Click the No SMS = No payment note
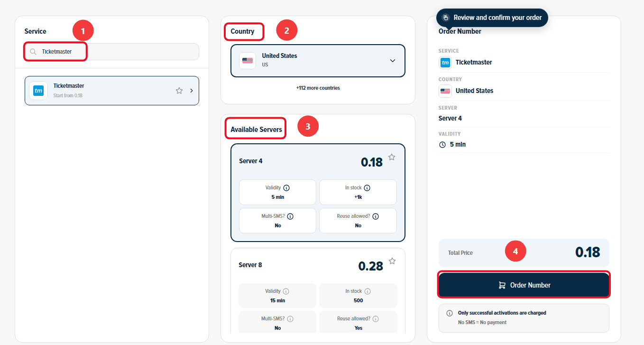This screenshot has height=345, width=644. pyautogui.click(x=482, y=323)
